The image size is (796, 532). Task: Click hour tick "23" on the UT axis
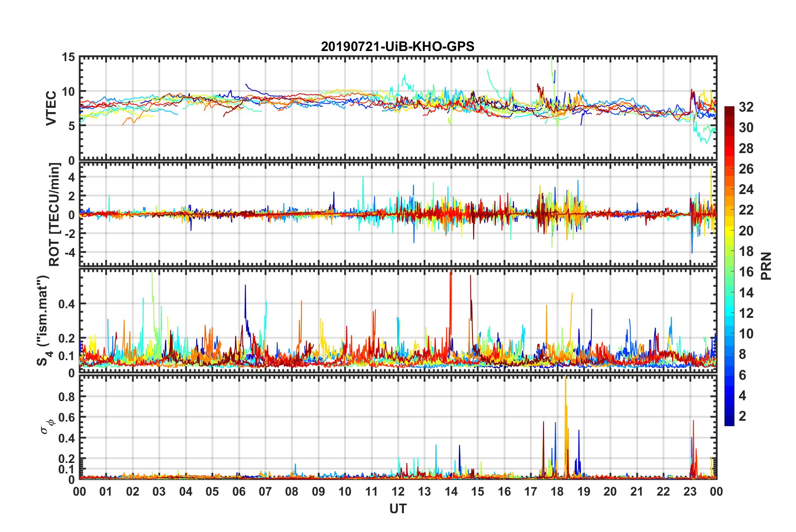[x=690, y=491]
